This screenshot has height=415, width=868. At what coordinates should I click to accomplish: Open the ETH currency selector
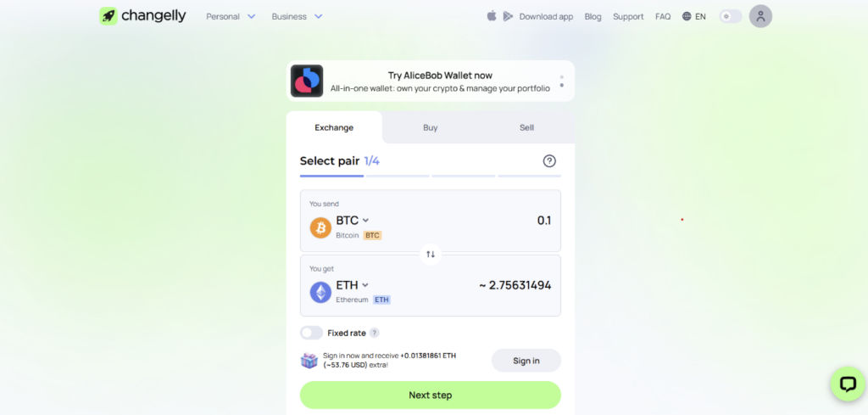[x=353, y=285]
